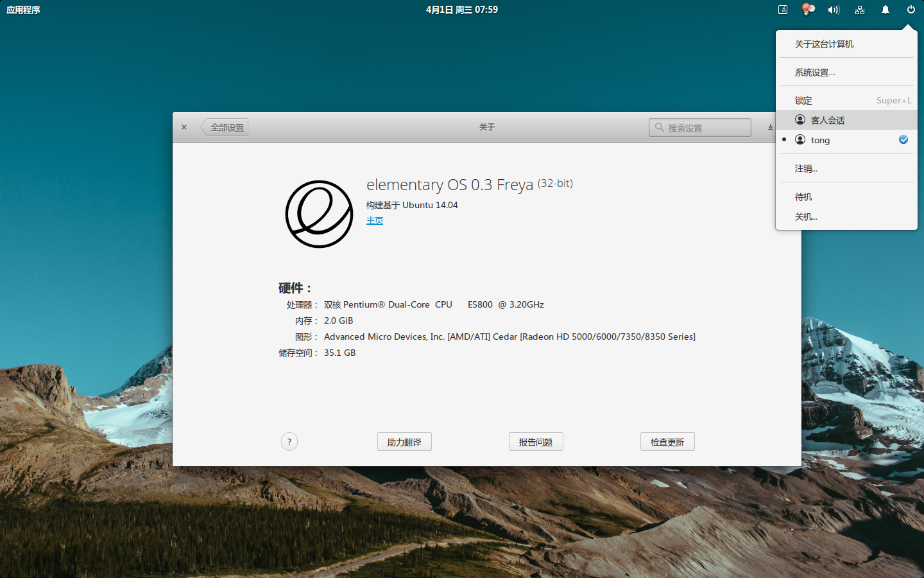Click the 'elementary OS 0.3 Freya' title
The width and height of the screenshot is (924, 578).
(450, 185)
